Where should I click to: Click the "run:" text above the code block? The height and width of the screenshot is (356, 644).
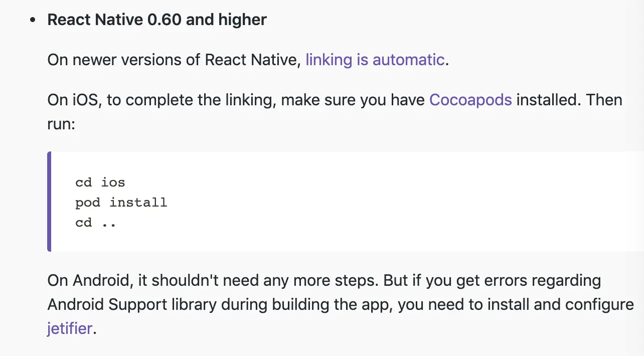coord(61,124)
